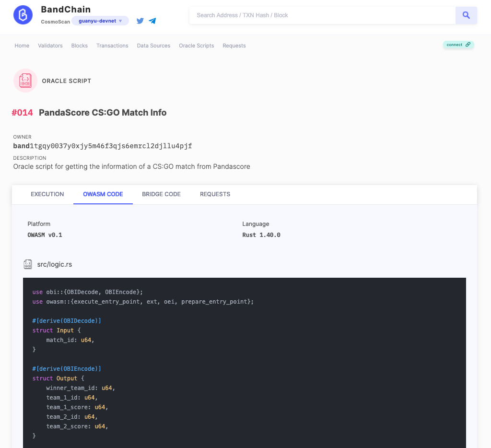Click the '#[derive(OBIDecode)]' line
491x448 pixels.
click(x=67, y=321)
